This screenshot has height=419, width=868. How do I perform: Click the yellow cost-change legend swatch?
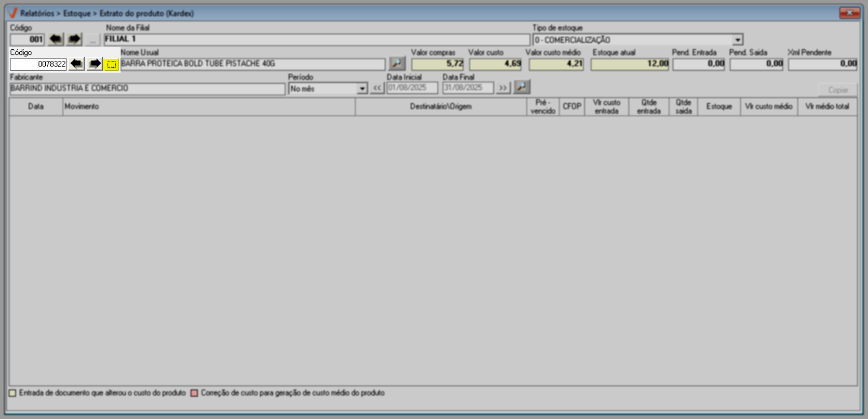point(13,393)
